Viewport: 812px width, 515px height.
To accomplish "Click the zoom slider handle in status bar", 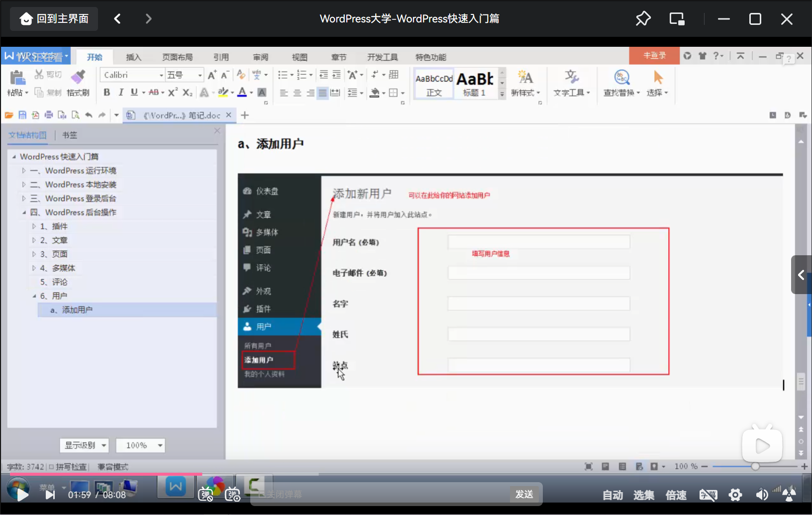I will 755,466.
